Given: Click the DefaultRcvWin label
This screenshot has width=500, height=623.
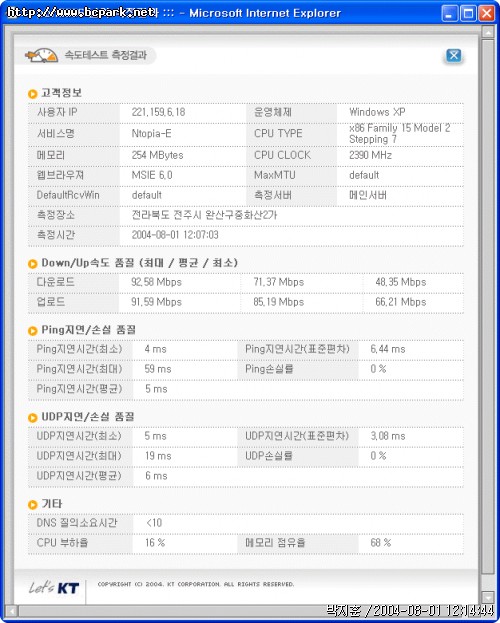Looking at the screenshot, I should (x=68, y=195).
